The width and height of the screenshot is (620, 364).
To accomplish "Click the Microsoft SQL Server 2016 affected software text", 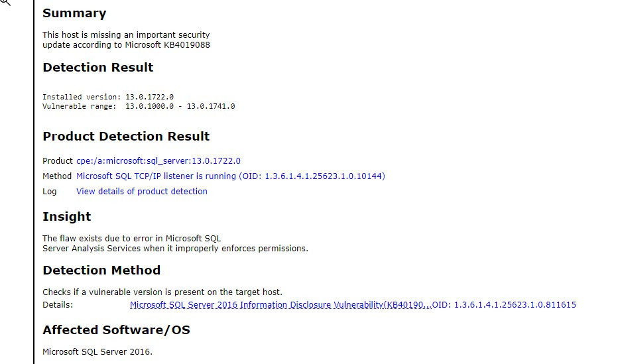I will coord(97,352).
